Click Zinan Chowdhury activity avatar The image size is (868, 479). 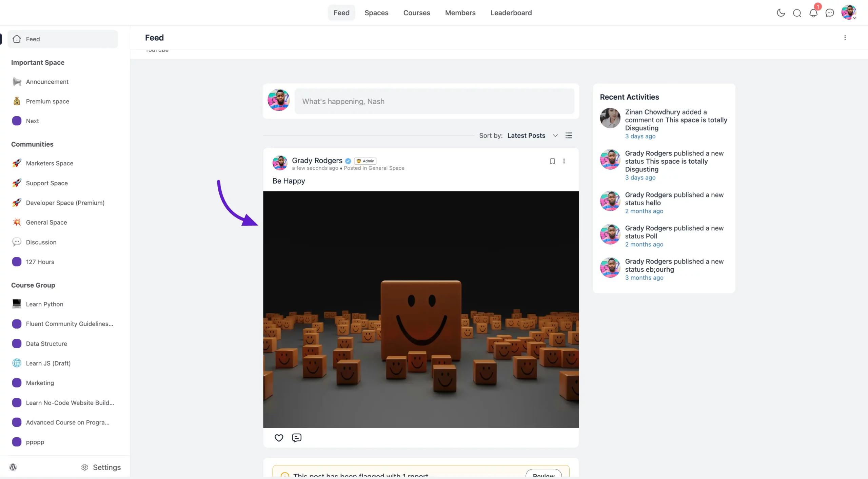point(610,118)
